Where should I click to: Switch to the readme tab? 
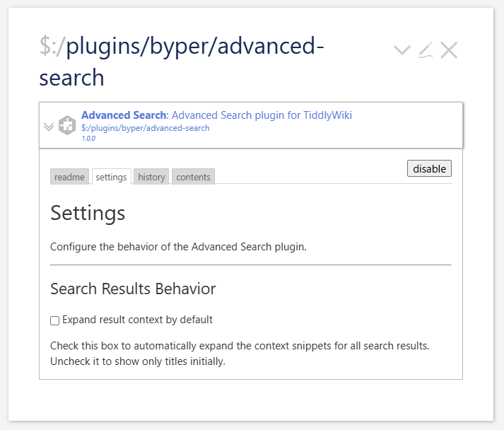(x=69, y=177)
